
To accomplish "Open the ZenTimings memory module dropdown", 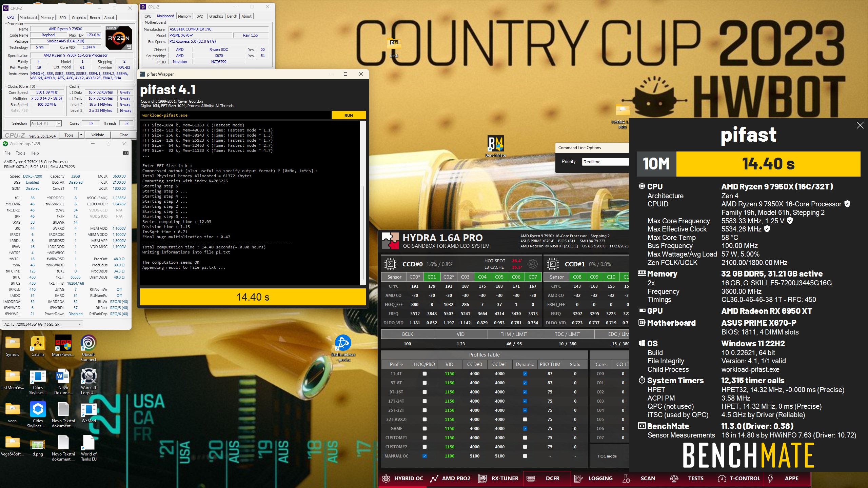I will pos(42,324).
